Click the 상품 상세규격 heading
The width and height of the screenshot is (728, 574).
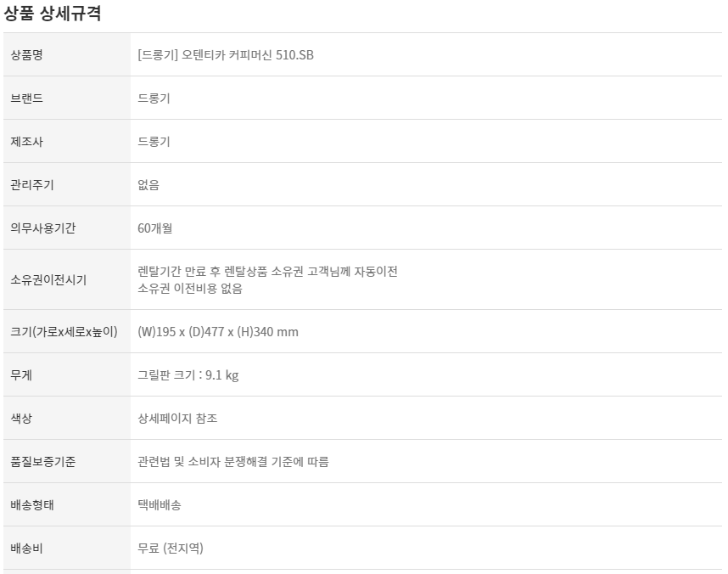click(53, 14)
